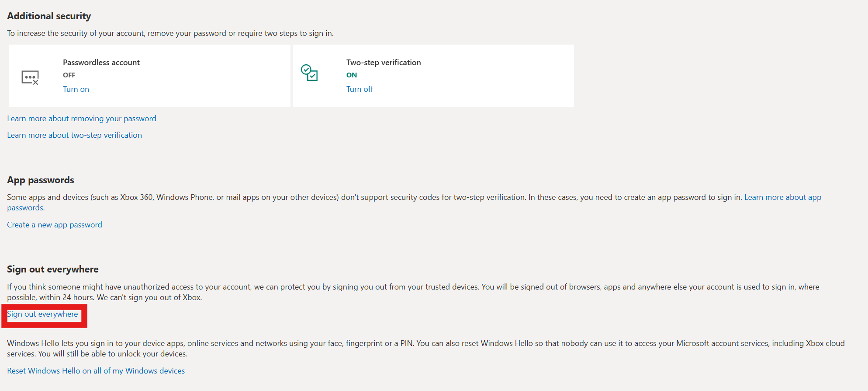Click the App passwords heading

tap(41, 180)
